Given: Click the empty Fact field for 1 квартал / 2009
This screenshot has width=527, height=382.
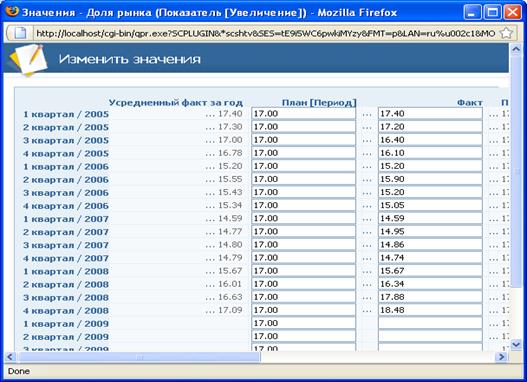Looking at the screenshot, I should coord(430,323).
